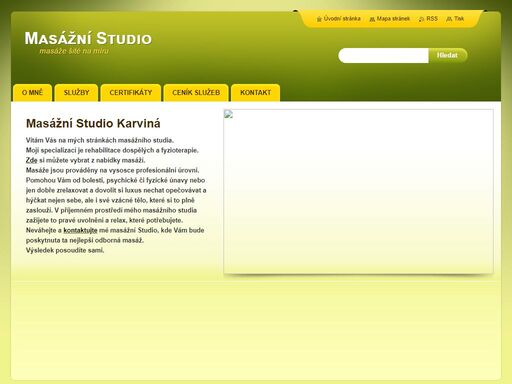This screenshot has width=512, height=384.
Task: Open the Úvodní stránka link
Action: [x=342, y=19]
